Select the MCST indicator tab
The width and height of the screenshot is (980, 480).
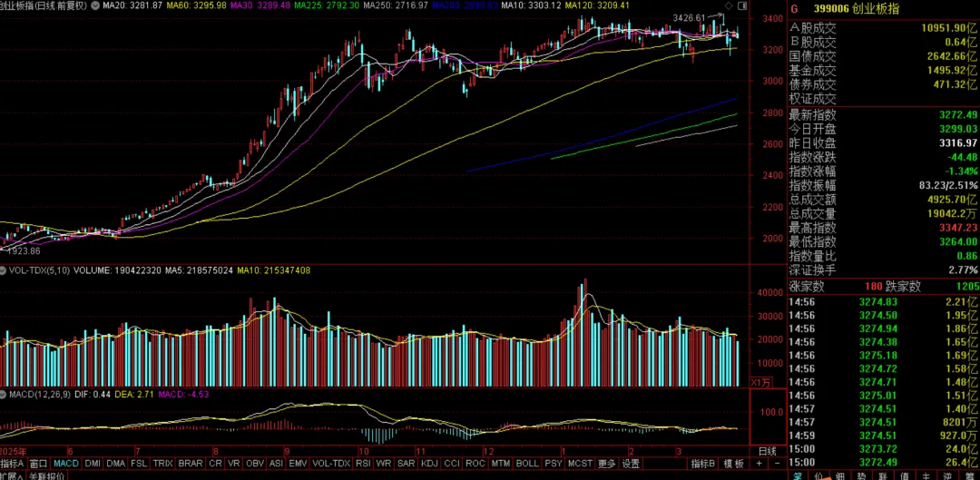580,463
